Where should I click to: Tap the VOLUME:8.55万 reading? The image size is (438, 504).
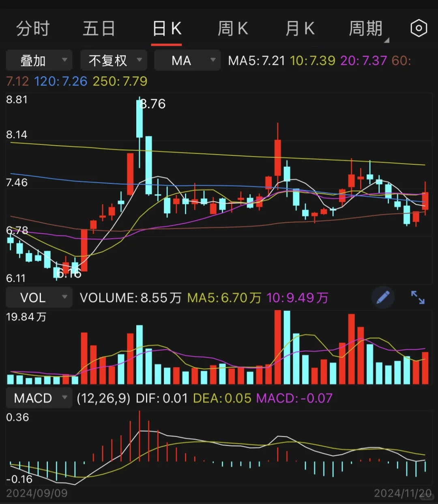[x=131, y=298]
